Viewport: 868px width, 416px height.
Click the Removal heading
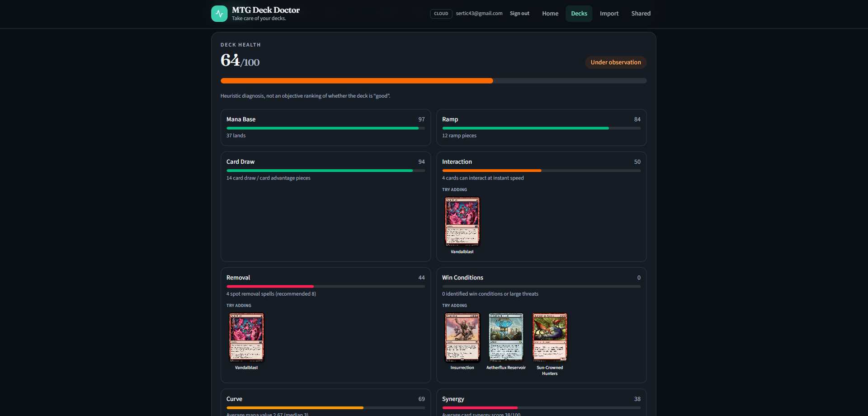238,278
